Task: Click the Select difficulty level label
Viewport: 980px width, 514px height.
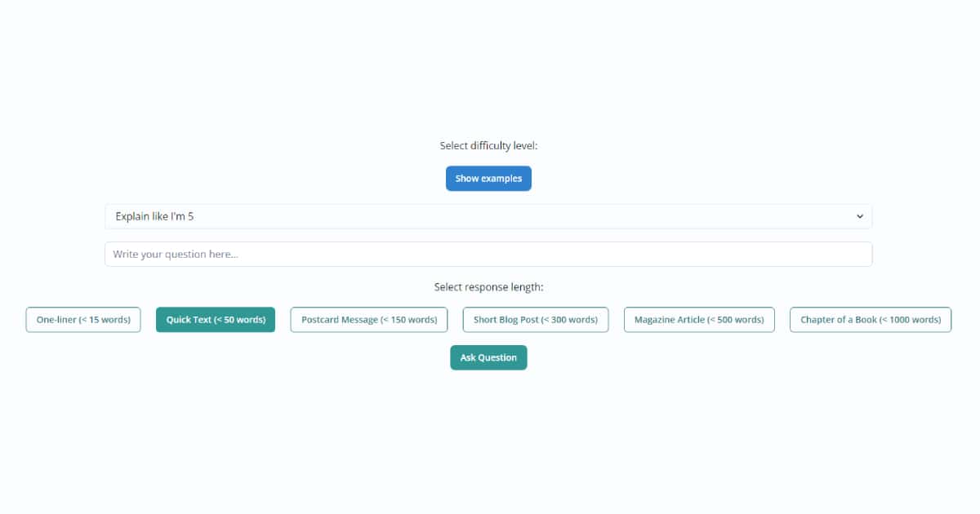Action: click(x=488, y=146)
